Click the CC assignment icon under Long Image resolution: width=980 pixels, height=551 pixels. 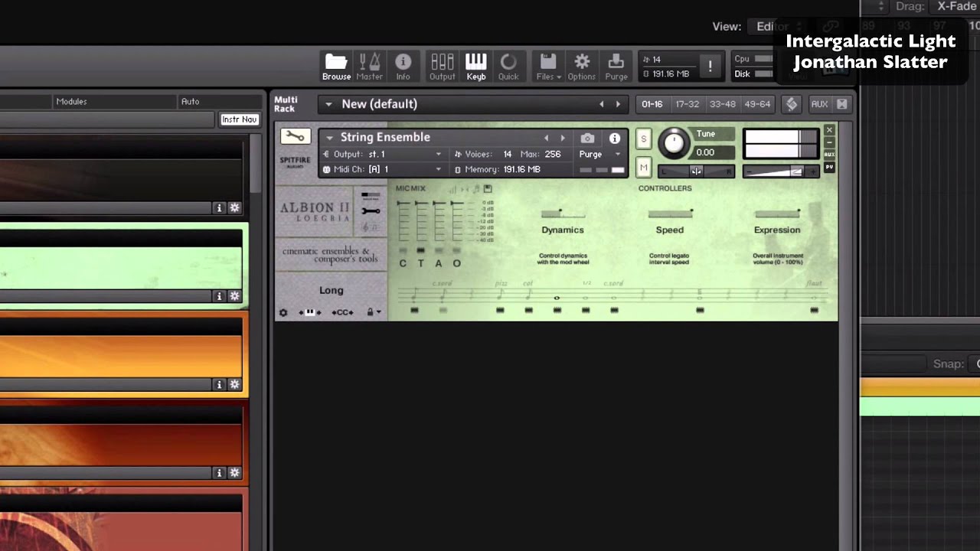tap(342, 312)
